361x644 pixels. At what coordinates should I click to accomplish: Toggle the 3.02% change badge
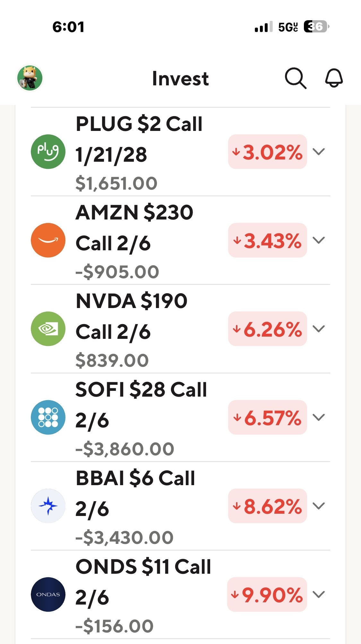coord(267,151)
